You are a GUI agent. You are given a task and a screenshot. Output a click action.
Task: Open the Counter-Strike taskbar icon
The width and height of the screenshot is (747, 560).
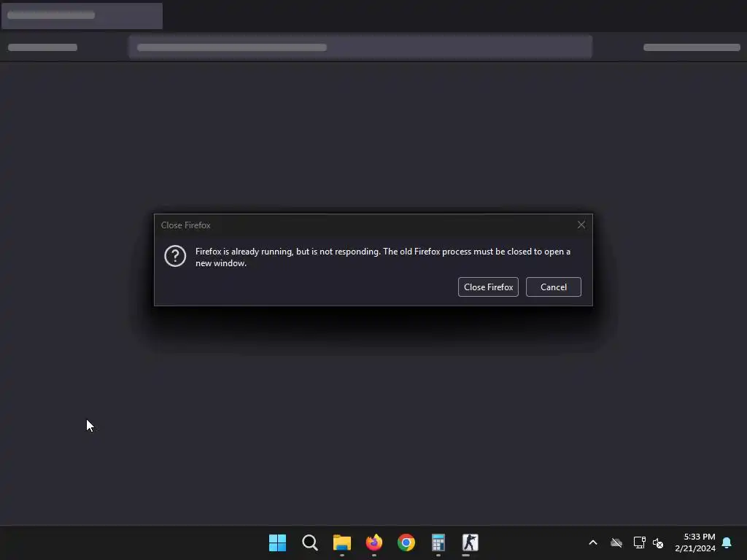point(471,542)
